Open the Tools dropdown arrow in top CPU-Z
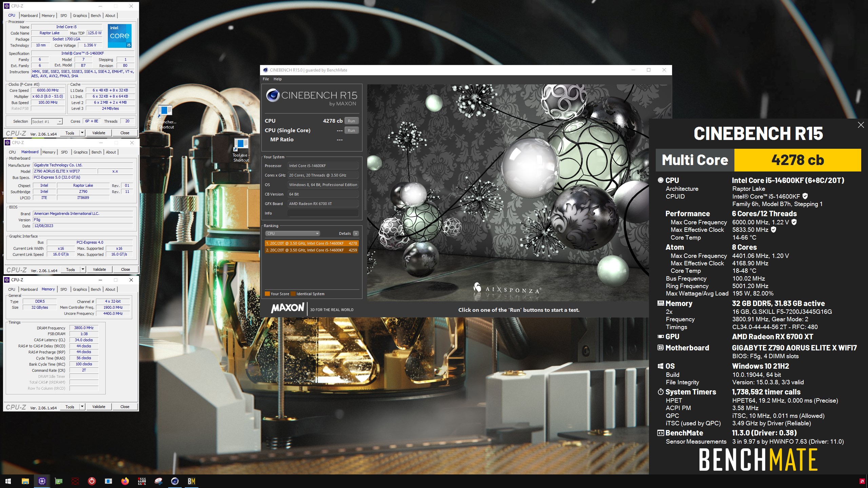868x488 pixels. point(82,133)
